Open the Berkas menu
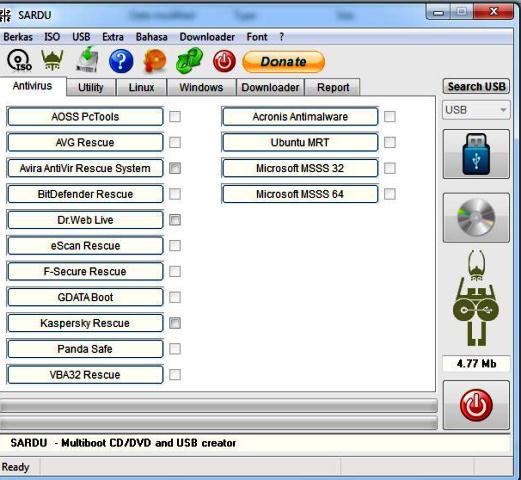Screen dimensions: 521x480 click(x=18, y=37)
